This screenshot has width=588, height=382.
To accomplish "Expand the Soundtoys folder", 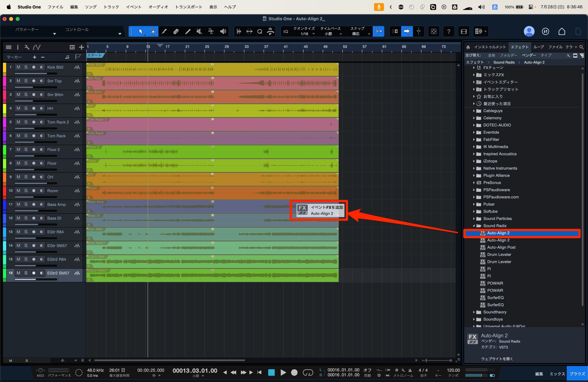I will pyautogui.click(x=474, y=319).
